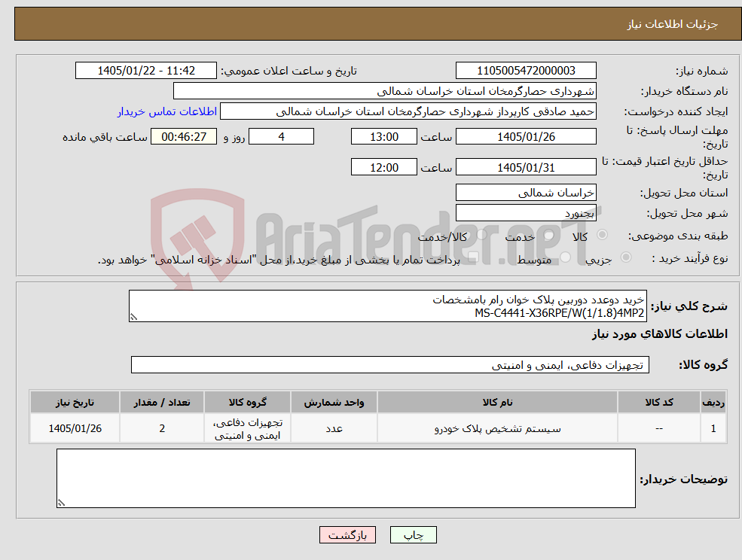
Task: Click the ردیف column header
Action: coord(713,402)
